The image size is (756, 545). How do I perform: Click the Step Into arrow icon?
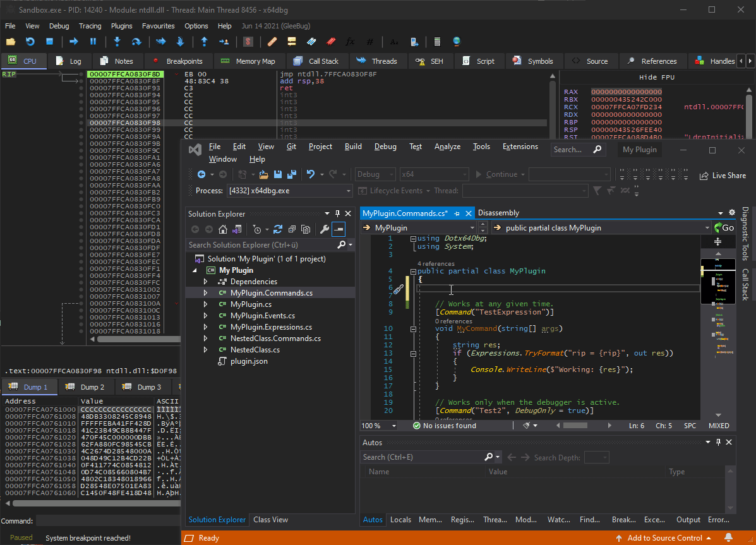point(117,42)
